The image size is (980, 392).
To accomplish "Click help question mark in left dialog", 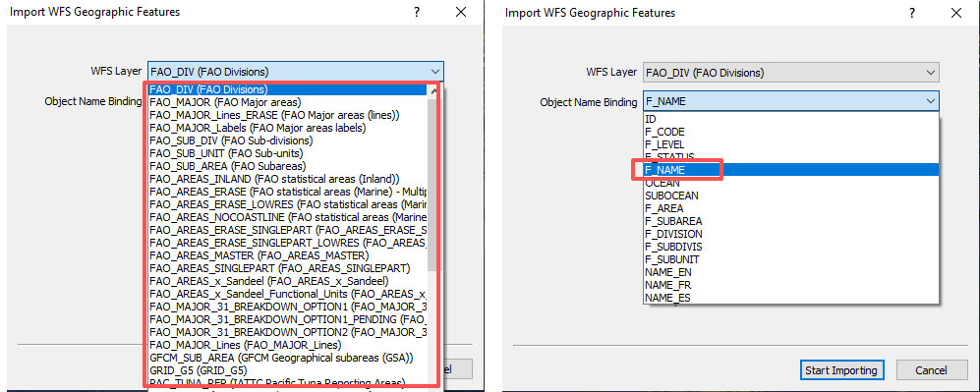I will pos(416,12).
